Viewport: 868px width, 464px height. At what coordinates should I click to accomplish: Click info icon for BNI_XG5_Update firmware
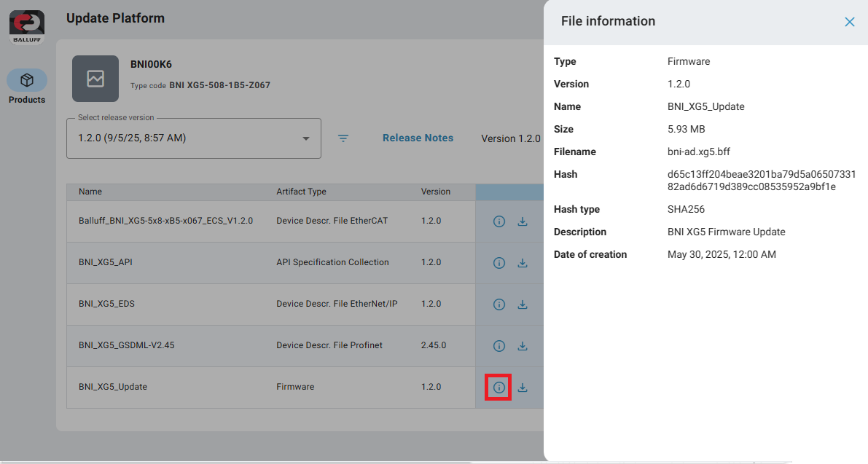[x=499, y=388]
